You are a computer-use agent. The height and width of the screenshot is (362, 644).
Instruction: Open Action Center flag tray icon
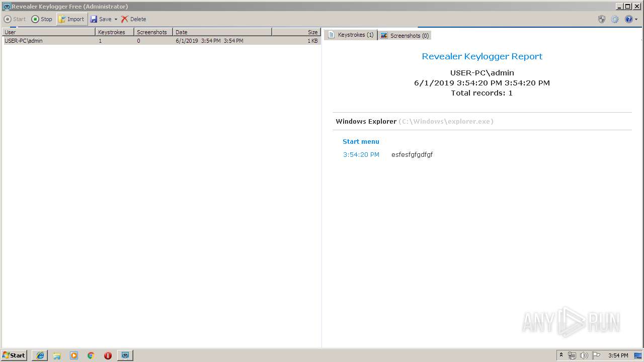pos(596,355)
